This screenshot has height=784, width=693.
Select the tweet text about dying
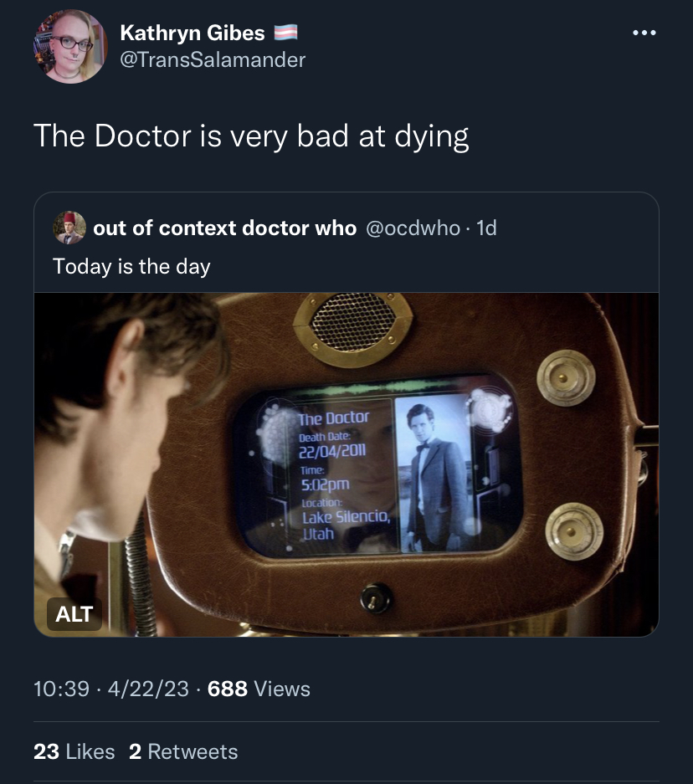click(x=251, y=136)
